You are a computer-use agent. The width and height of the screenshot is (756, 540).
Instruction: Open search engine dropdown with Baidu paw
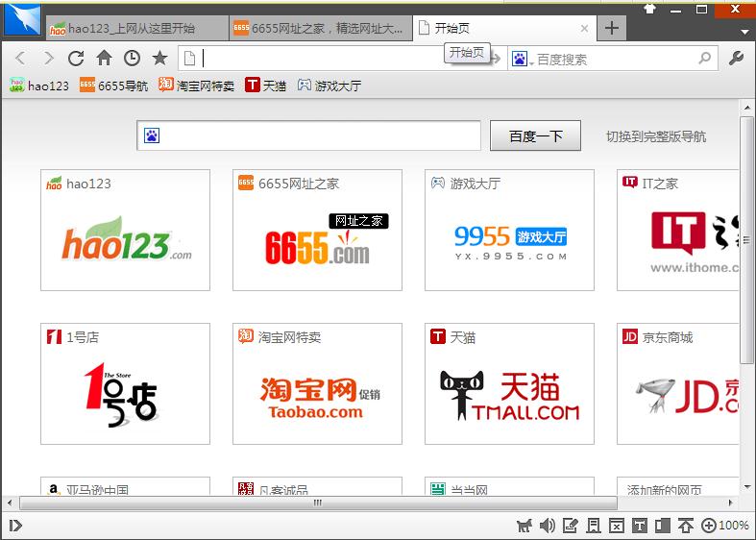523,59
